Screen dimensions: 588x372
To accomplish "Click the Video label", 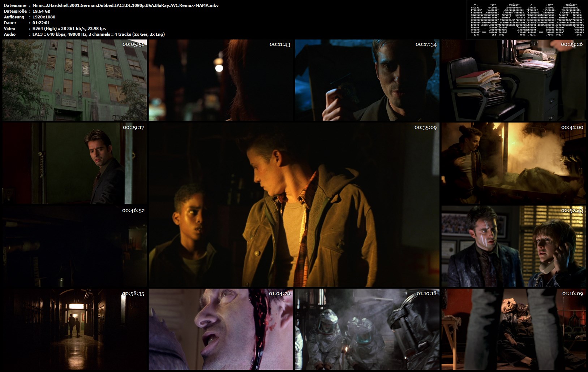I will [x=9, y=29].
